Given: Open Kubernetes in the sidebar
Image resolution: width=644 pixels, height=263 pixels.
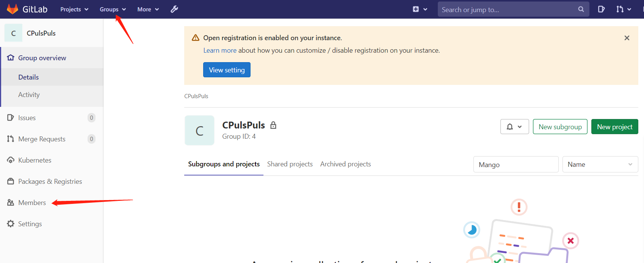Looking at the screenshot, I should [x=34, y=160].
